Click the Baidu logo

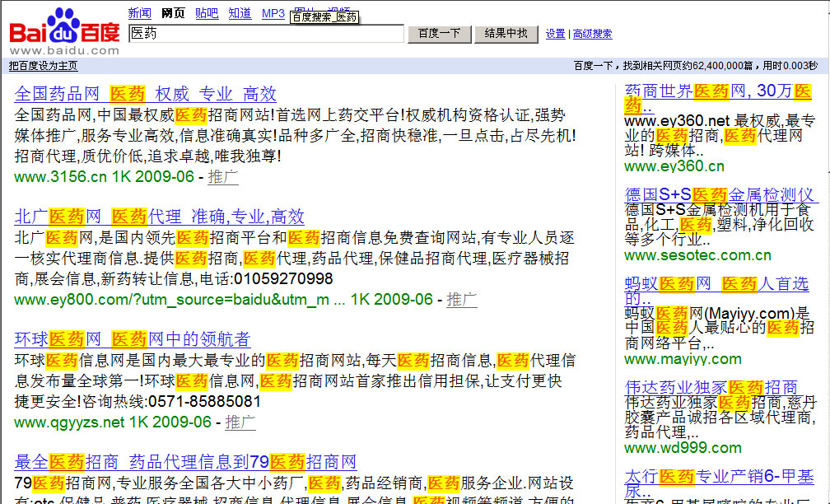[x=64, y=30]
